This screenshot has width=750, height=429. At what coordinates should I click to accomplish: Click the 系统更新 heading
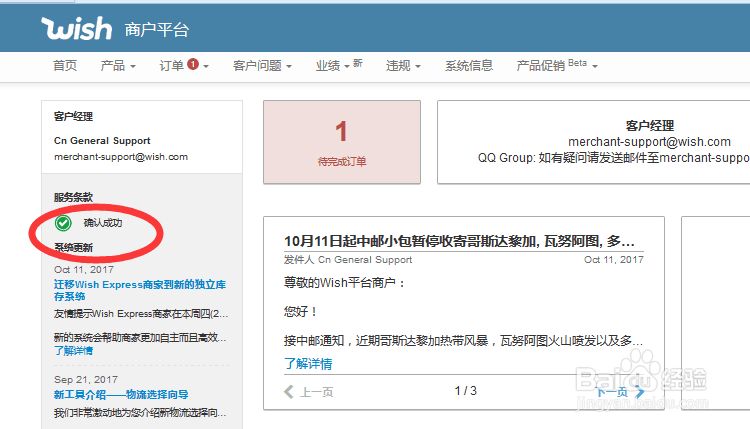pos(73,247)
